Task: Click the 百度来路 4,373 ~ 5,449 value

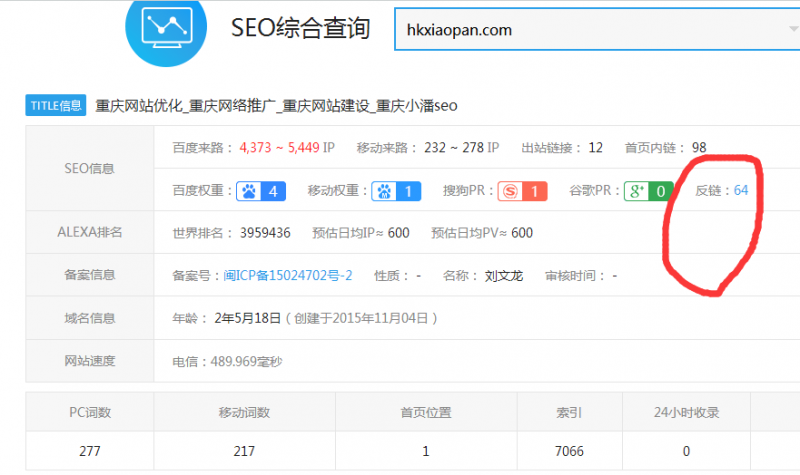Action: coord(280,148)
